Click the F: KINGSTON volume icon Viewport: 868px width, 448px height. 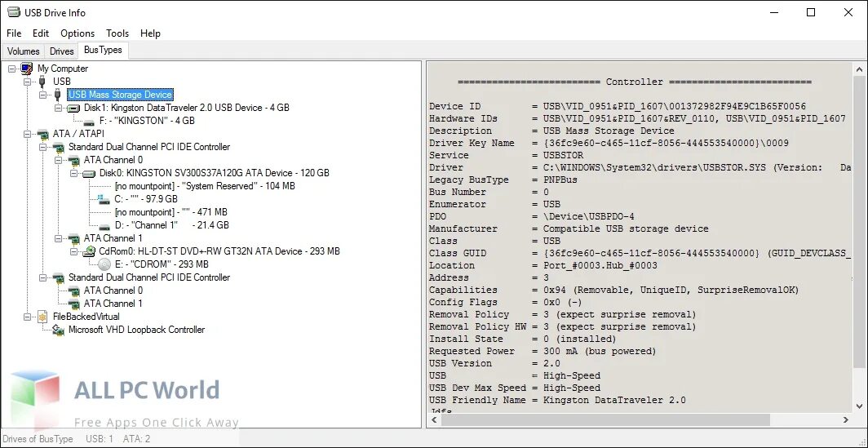(x=89, y=122)
